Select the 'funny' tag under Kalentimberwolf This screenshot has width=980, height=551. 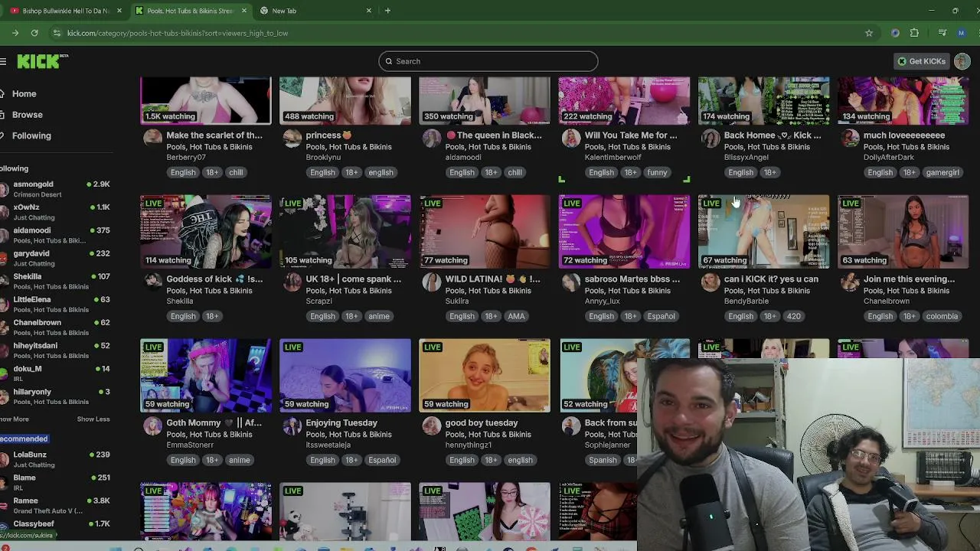[657, 172]
